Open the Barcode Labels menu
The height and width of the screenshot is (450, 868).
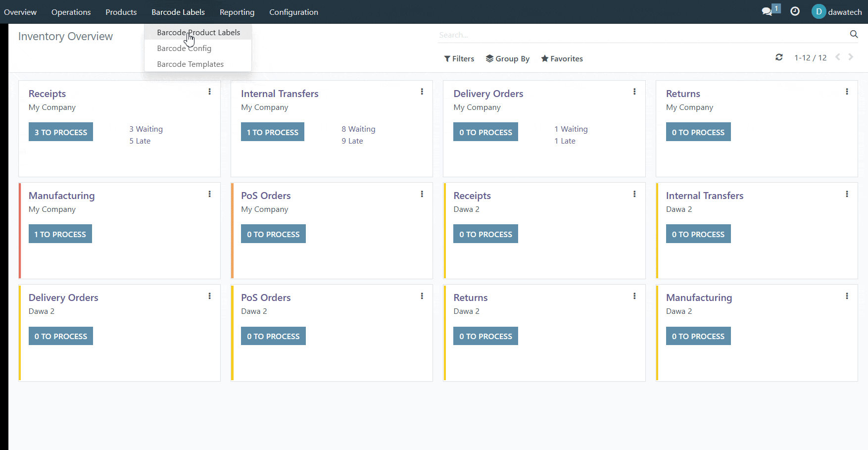click(178, 12)
